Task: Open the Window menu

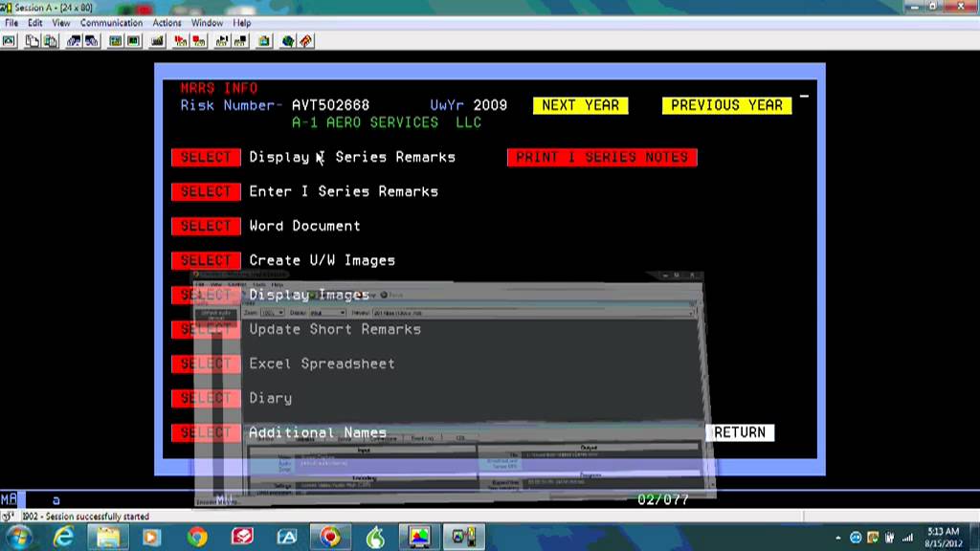Action: pos(207,23)
